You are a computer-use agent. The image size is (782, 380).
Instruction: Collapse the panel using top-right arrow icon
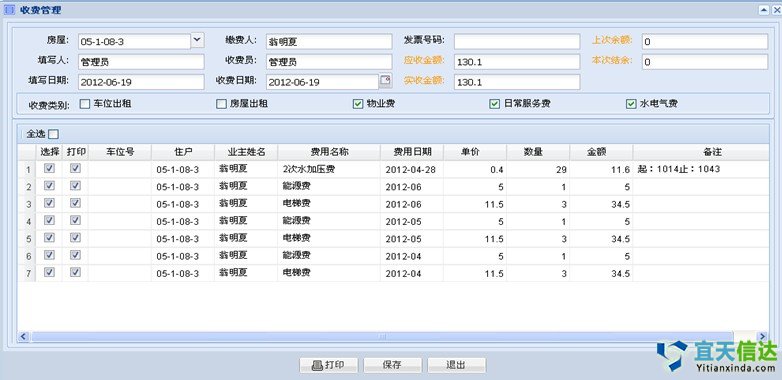coord(764,9)
